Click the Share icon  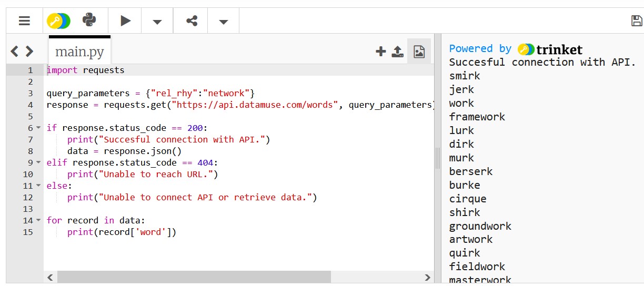[x=192, y=21]
